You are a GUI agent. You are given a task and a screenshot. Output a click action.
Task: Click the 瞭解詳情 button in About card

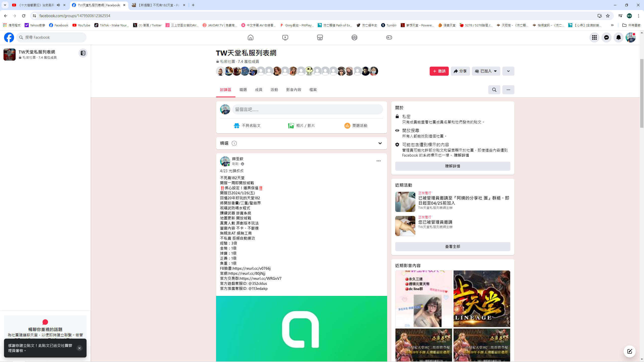pyautogui.click(x=453, y=166)
